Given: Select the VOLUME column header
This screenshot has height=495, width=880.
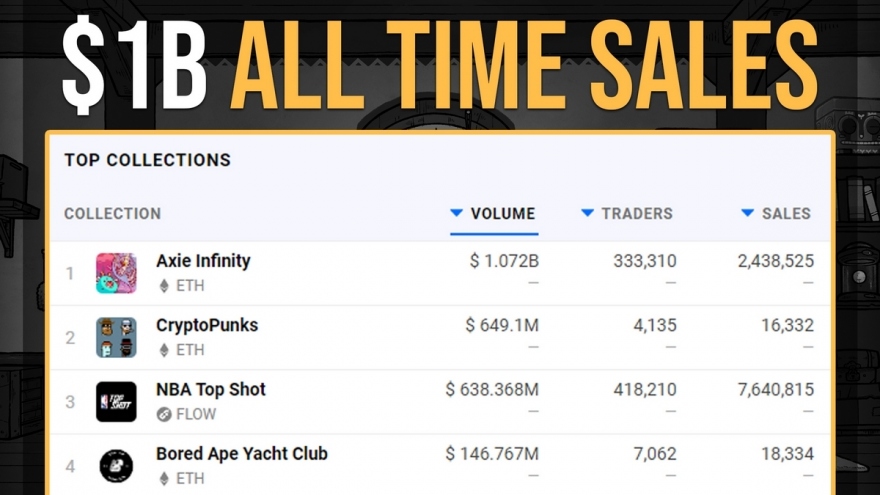Looking at the screenshot, I should tap(503, 213).
